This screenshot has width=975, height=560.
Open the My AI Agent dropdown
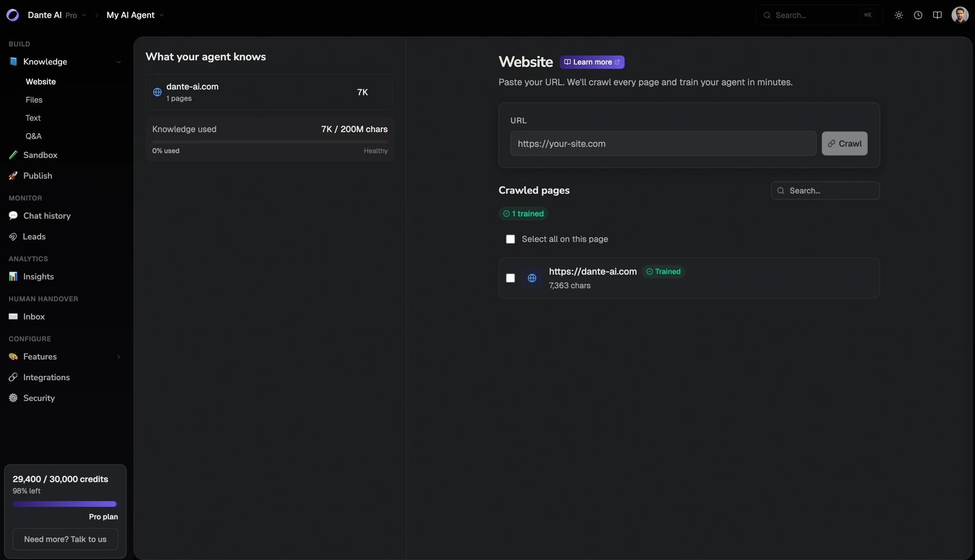(x=135, y=15)
